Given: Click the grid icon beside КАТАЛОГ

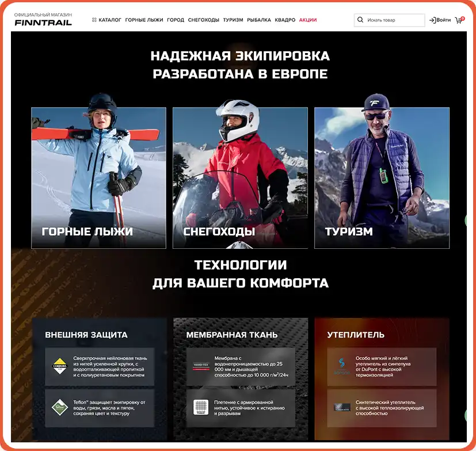Looking at the screenshot, I should pos(94,20).
